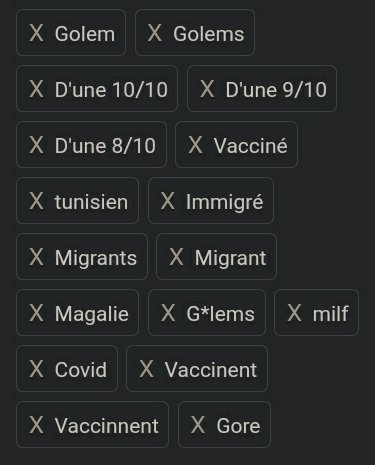Delete the D'une 10/10 filter X icon
The image size is (375, 465).
point(36,89)
